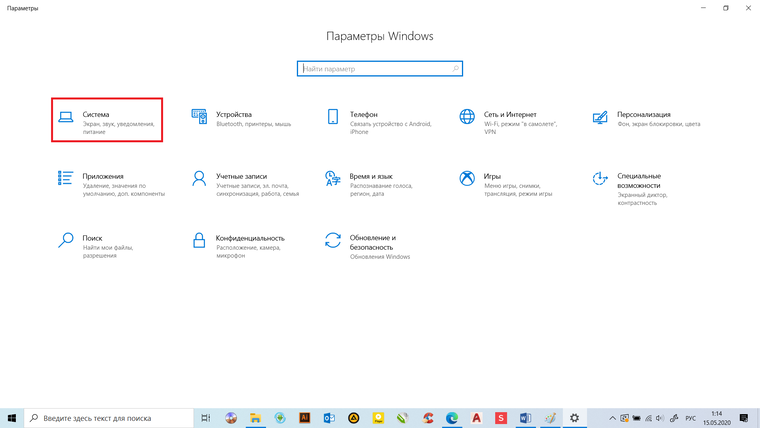Open Outlook from the taskbar
Screen dimensions: 760x428
tap(329, 418)
